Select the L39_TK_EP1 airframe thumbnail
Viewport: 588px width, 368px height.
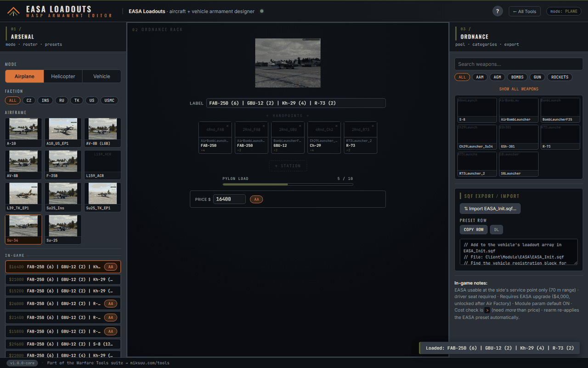point(23,197)
